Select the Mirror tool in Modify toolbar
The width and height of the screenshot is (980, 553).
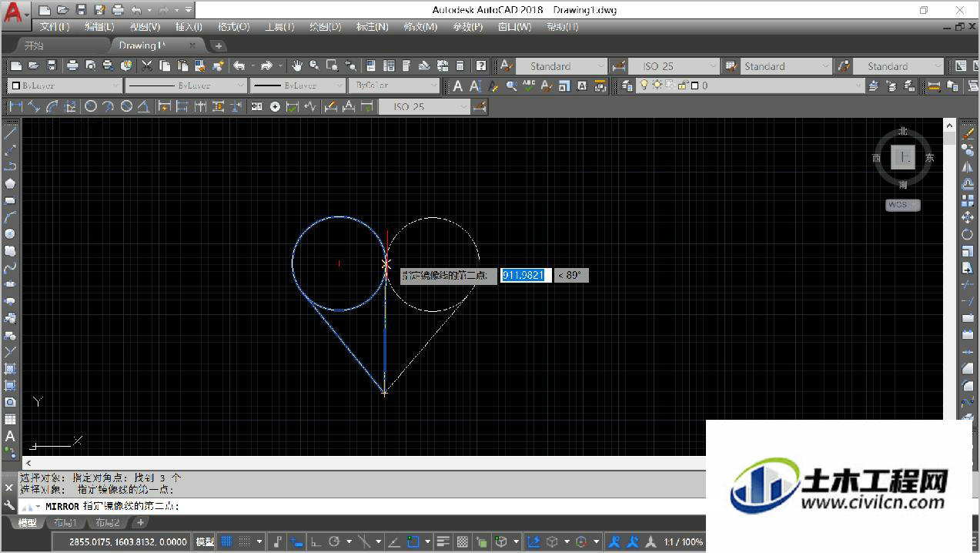coord(968,167)
